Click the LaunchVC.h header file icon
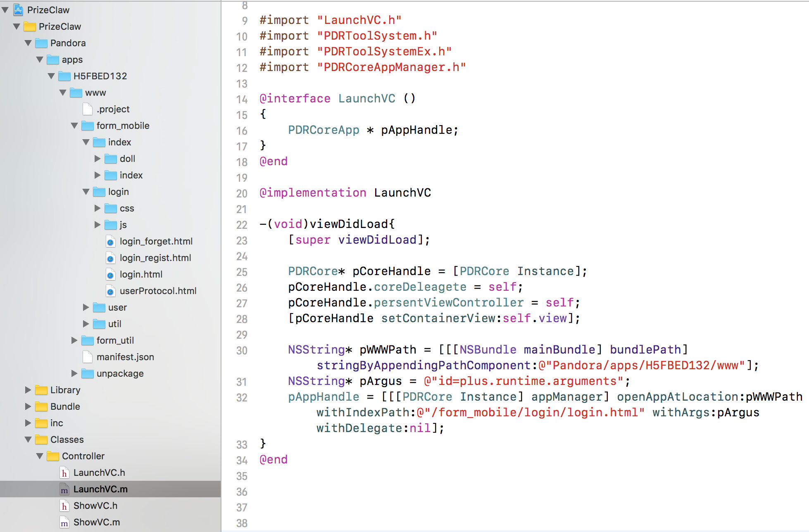This screenshot has width=809, height=532. pos(64,473)
